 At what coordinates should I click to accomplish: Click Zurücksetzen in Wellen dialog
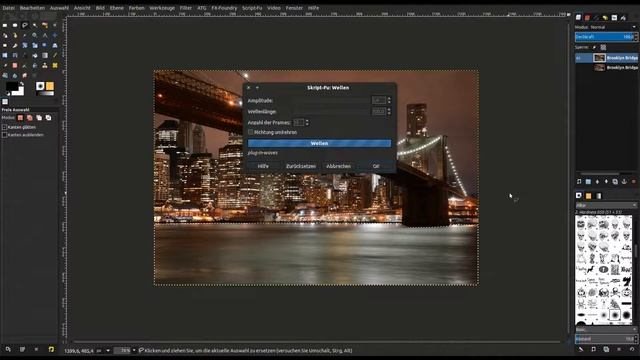[300, 166]
